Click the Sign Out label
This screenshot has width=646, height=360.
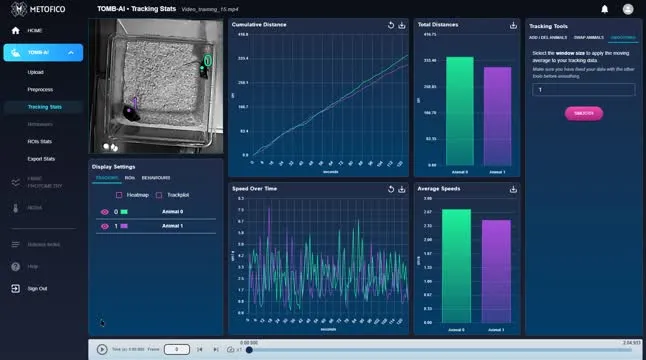pos(37,288)
